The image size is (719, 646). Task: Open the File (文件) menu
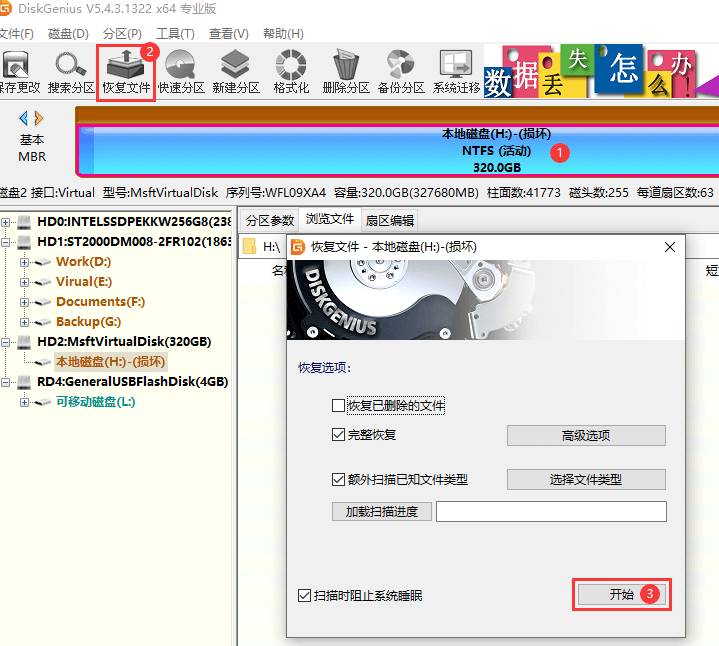coord(17,33)
